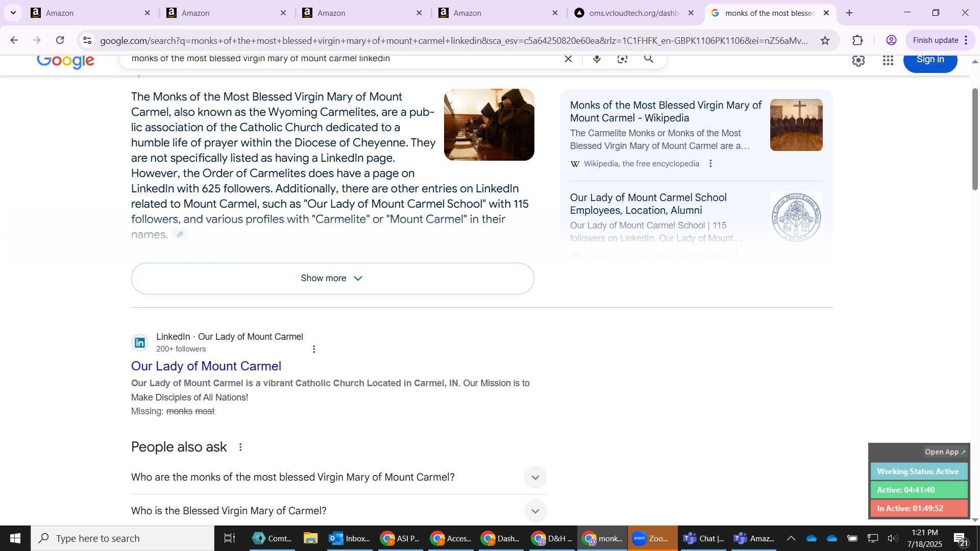
Task: Open the tab search dropdown arrow
Action: click(x=13, y=13)
